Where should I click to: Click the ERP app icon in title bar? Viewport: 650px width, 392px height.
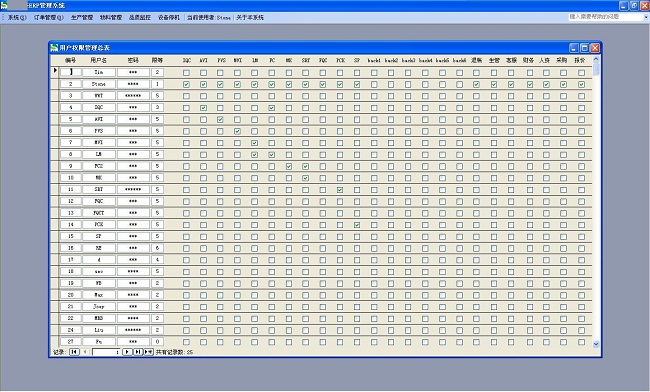pos(4,5)
